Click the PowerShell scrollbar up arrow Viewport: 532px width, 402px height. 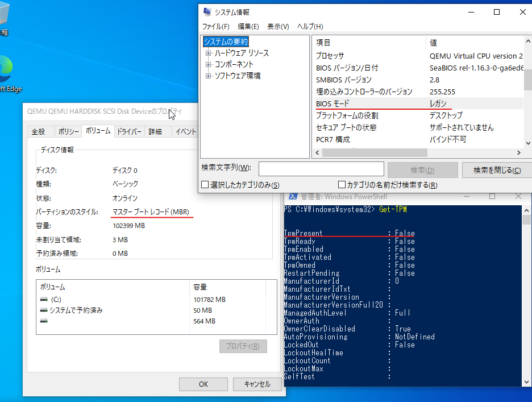(526, 210)
